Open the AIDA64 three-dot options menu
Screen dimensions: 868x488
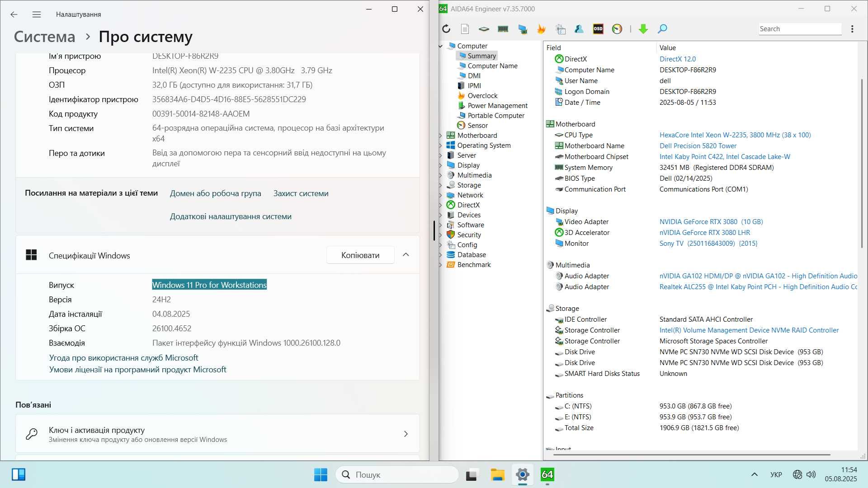pyautogui.click(x=852, y=29)
